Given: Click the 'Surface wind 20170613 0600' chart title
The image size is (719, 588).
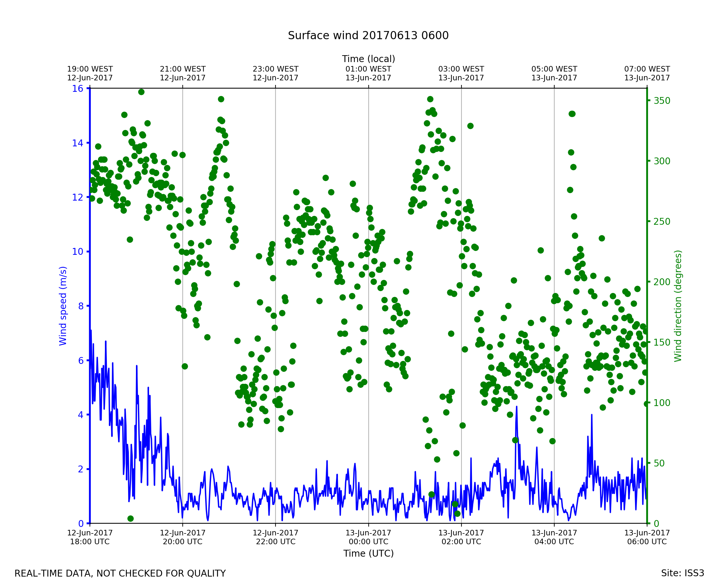Looking at the screenshot, I should point(368,36).
